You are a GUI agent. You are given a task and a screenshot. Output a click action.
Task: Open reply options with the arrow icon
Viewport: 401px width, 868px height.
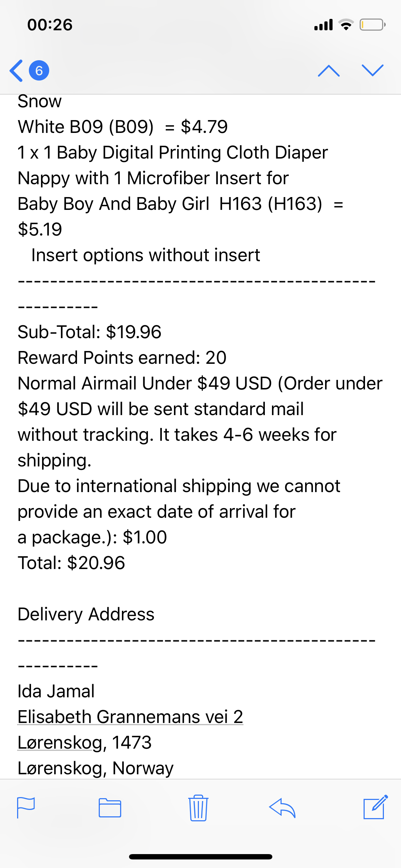click(x=282, y=807)
